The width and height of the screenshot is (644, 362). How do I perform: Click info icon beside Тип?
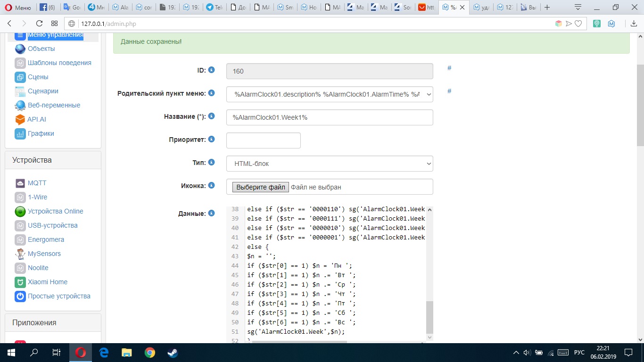point(212,162)
